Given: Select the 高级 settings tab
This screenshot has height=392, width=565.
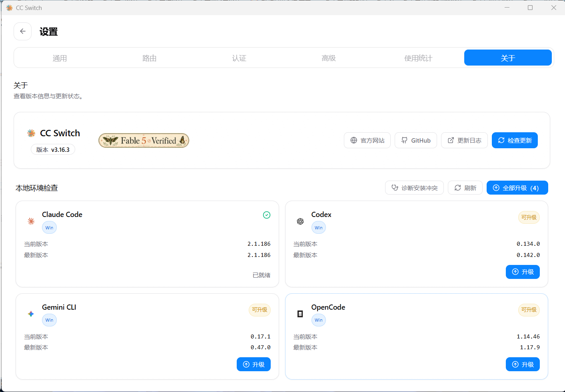Looking at the screenshot, I should click(329, 58).
